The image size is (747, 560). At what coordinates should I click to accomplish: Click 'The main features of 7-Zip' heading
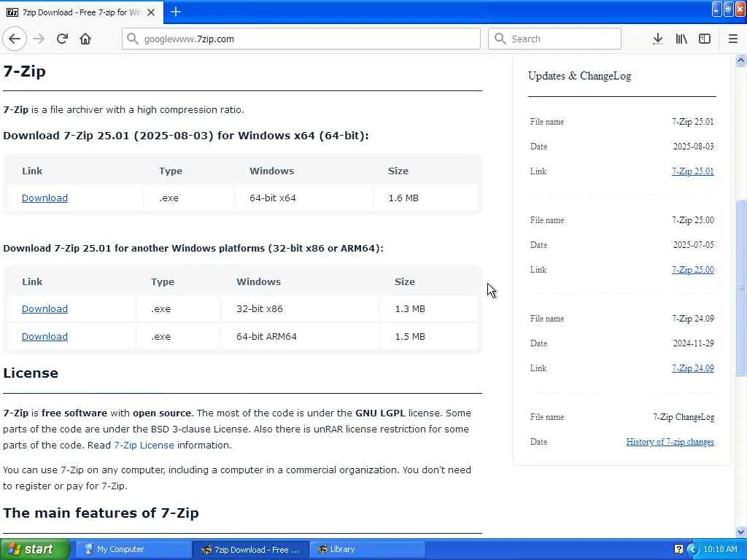[x=101, y=513]
